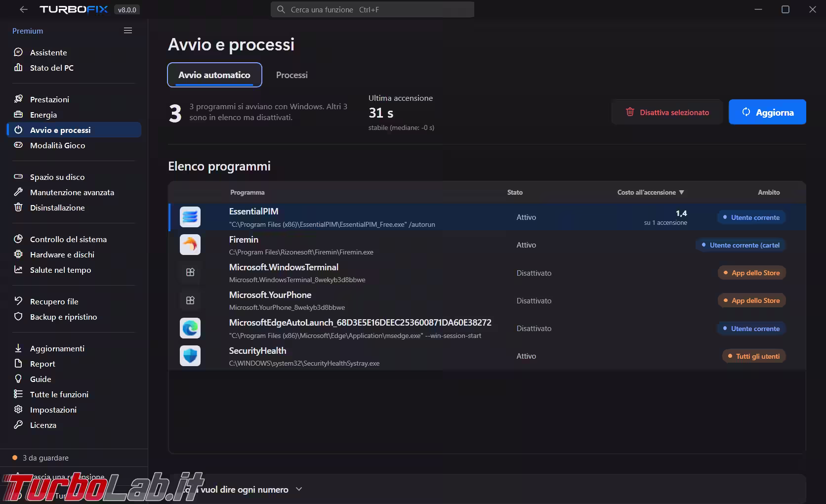Click the Programma column header
This screenshot has height=504, width=826.
[248, 192]
